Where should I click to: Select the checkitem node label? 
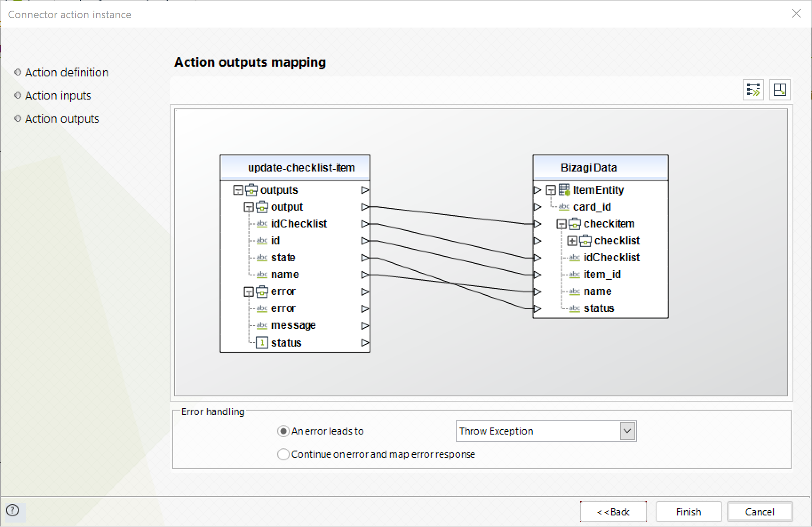609,224
